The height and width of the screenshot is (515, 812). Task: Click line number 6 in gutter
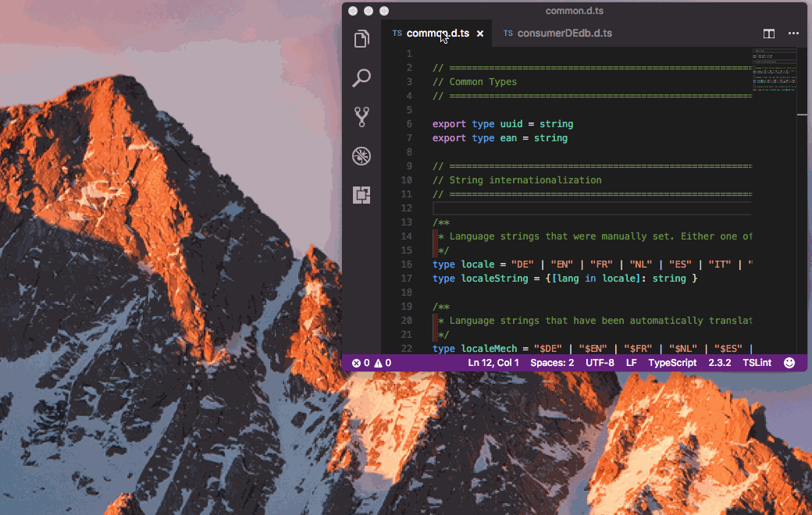(409, 124)
